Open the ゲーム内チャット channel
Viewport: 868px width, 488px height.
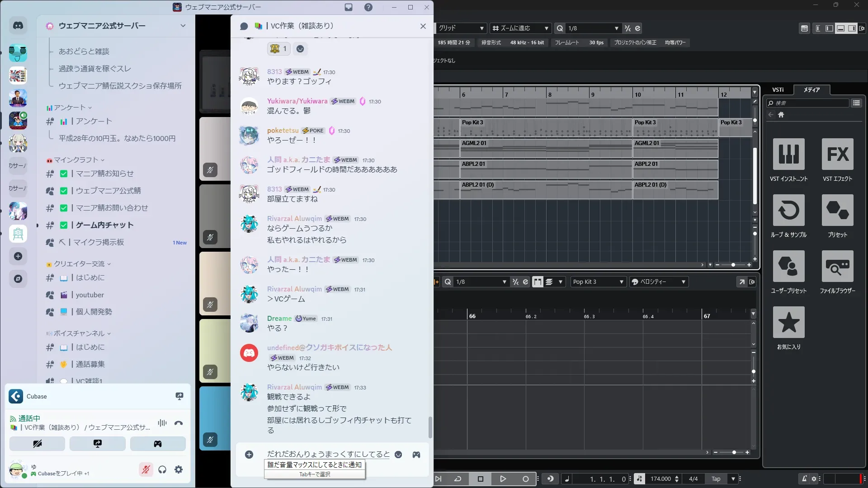tap(104, 225)
